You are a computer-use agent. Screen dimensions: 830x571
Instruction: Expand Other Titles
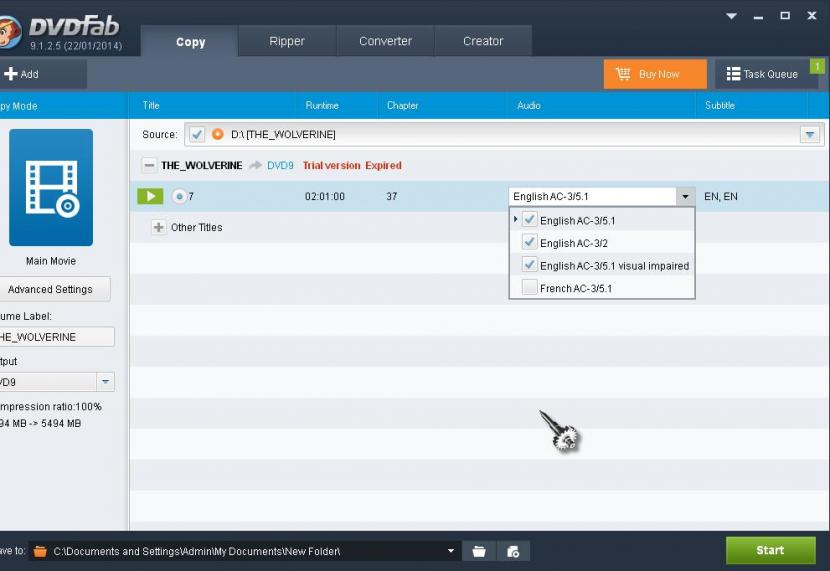[x=158, y=228]
